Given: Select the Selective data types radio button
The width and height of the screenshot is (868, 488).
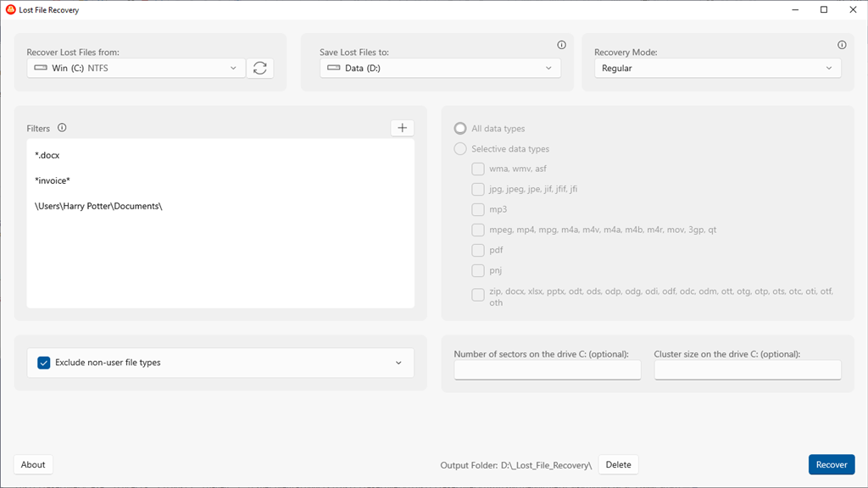Looking at the screenshot, I should pyautogui.click(x=460, y=149).
